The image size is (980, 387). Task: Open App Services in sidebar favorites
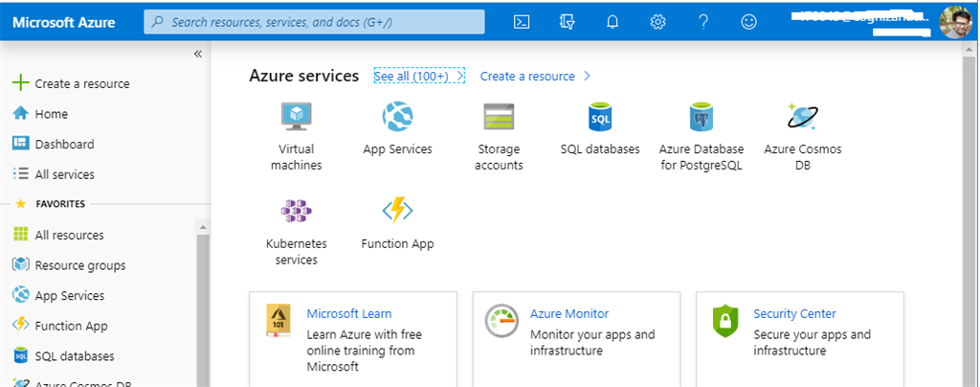tap(69, 296)
